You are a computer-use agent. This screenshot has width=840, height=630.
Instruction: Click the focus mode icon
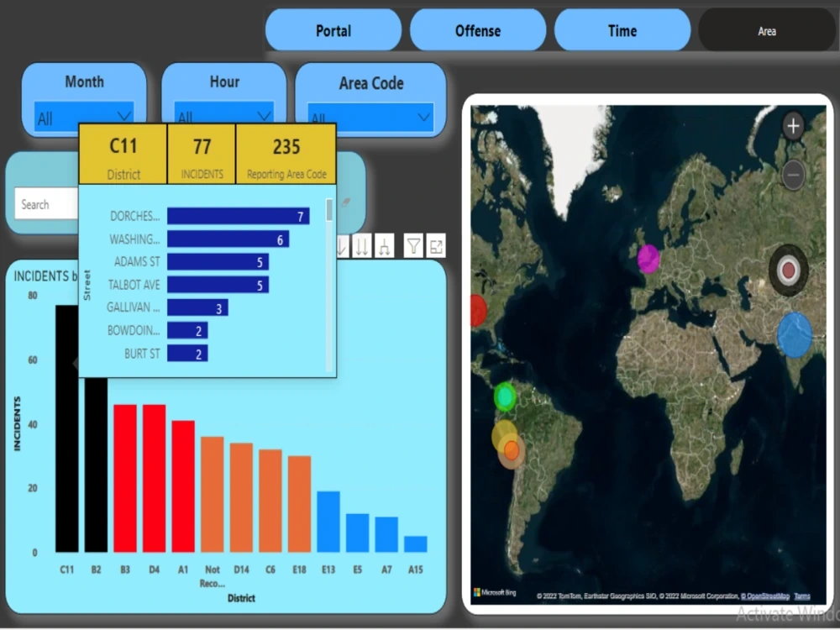pyautogui.click(x=435, y=246)
